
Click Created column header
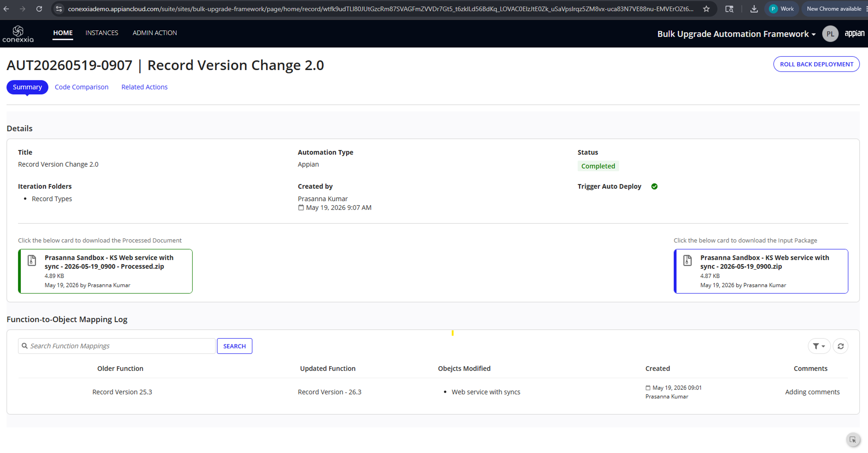(657, 368)
